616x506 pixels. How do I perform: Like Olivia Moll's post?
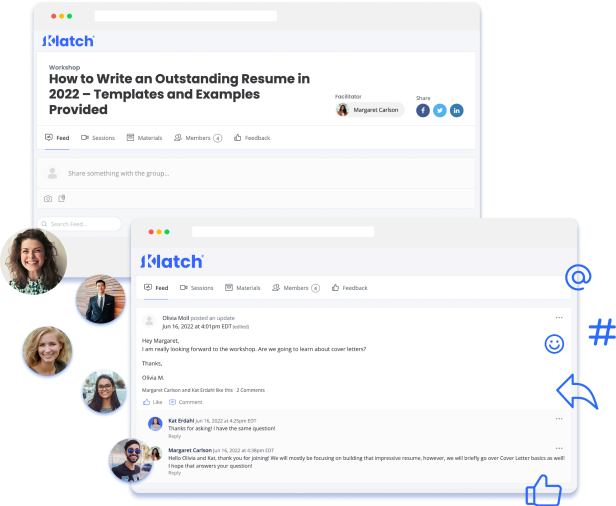[x=153, y=401]
